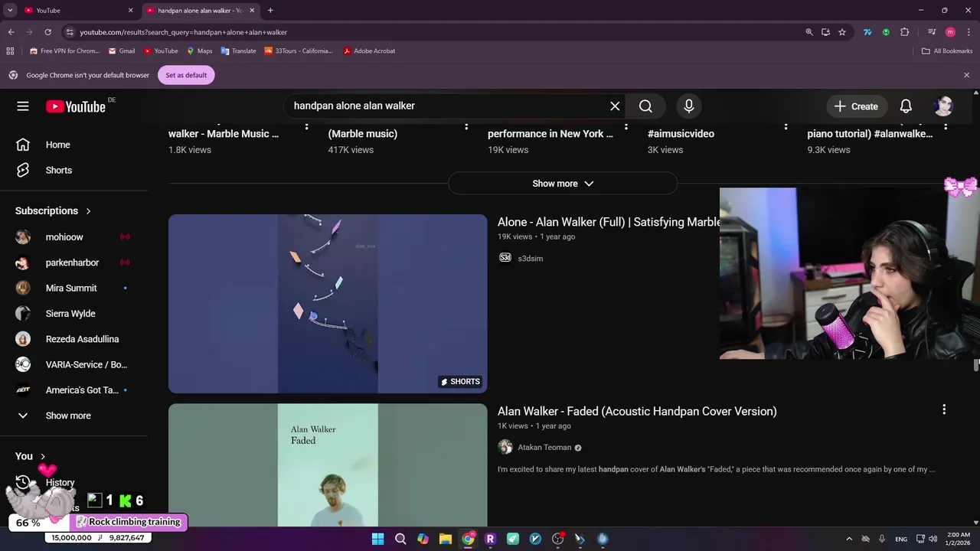The height and width of the screenshot is (551, 980).
Task: Open File Explorer from taskbar
Action: (x=445, y=539)
